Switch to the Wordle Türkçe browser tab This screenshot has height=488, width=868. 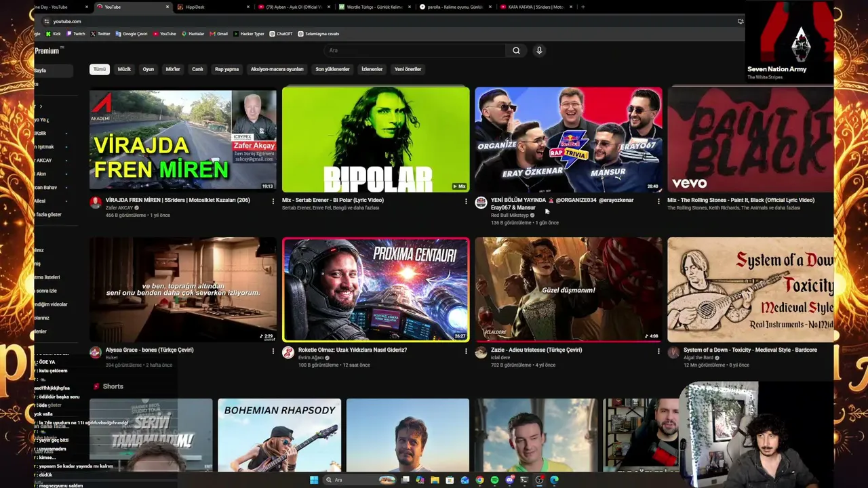(374, 7)
